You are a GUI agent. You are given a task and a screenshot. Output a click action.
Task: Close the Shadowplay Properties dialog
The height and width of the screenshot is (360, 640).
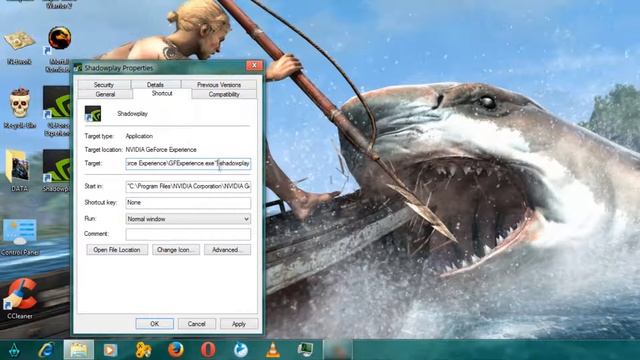pos(254,65)
